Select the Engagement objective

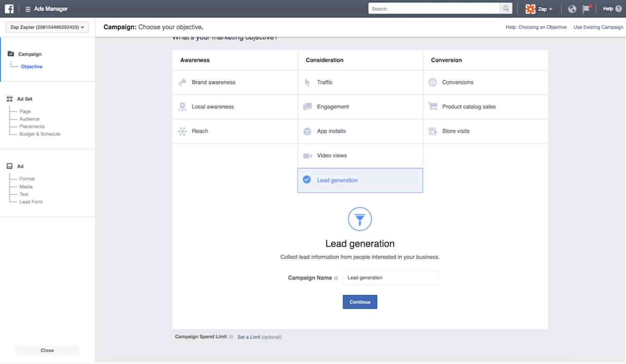(x=360, y=107)
